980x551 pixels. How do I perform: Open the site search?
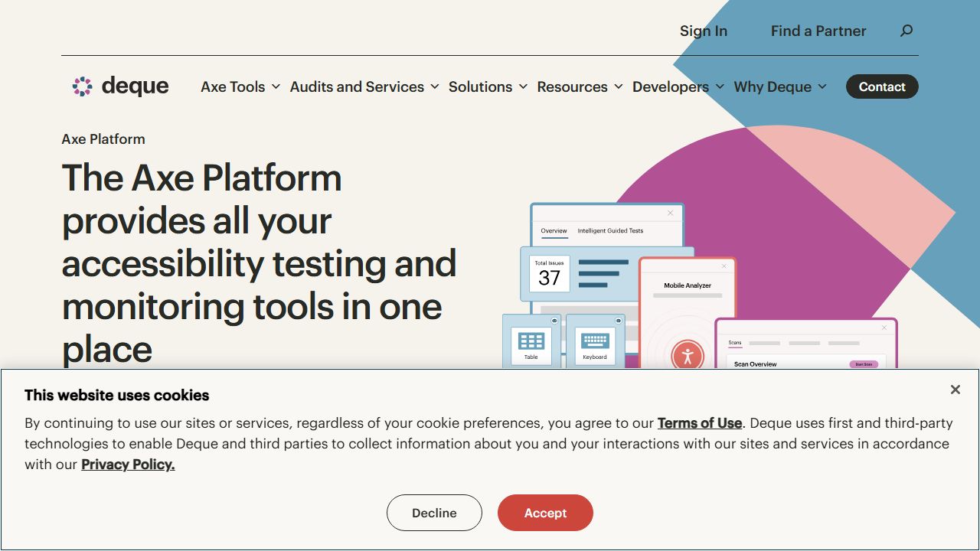pos(906,31)
